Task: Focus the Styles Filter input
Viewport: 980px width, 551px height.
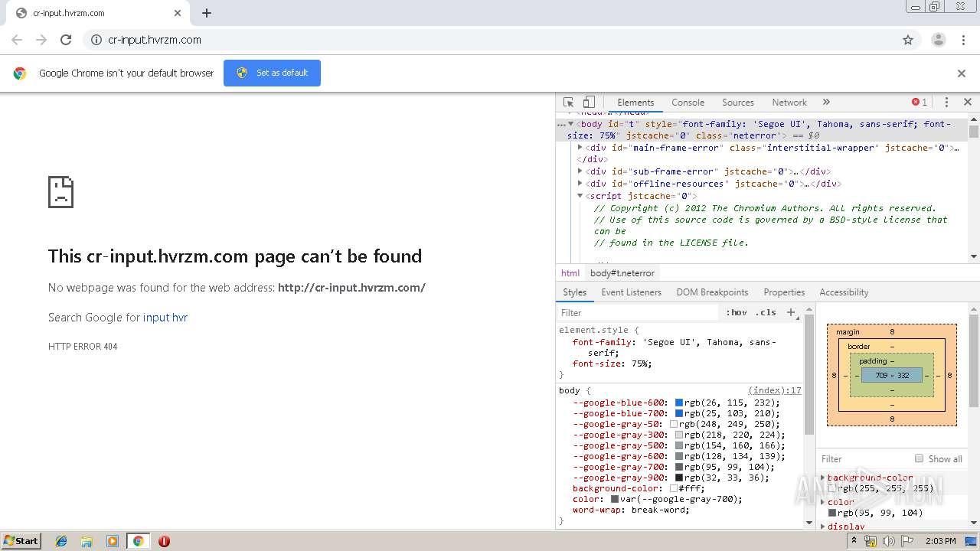Action: pos(639,312)
